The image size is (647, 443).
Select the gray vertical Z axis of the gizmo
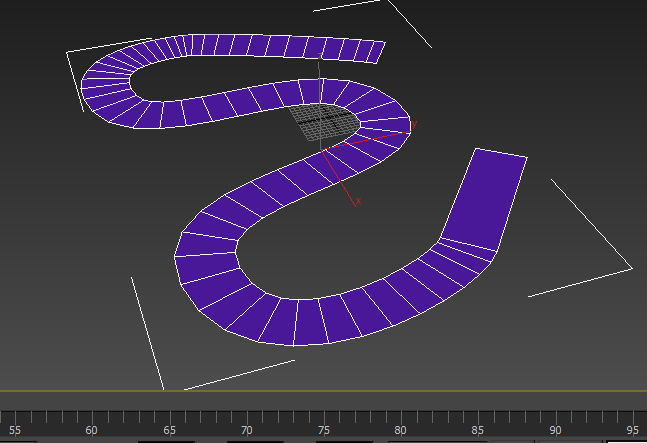click(x=320, y=102)
